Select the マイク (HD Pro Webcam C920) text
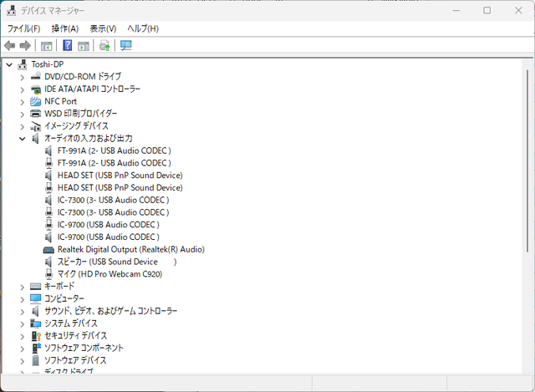The width and height of the screenshot is (535, 392). 110,274
